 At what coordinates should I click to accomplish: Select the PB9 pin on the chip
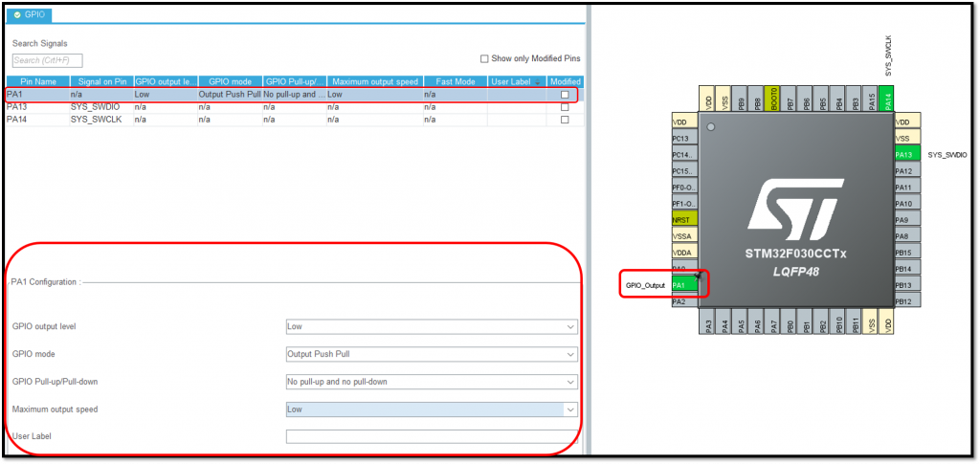pyautogui.click(x=742, y=99)
